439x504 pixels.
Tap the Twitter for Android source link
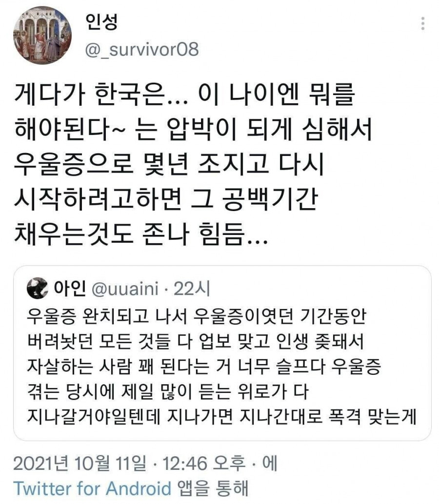[92, 488]
